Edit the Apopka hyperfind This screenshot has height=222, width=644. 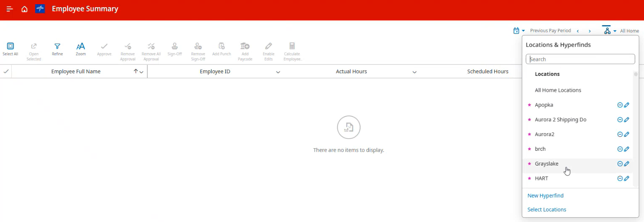pos(627,105)
